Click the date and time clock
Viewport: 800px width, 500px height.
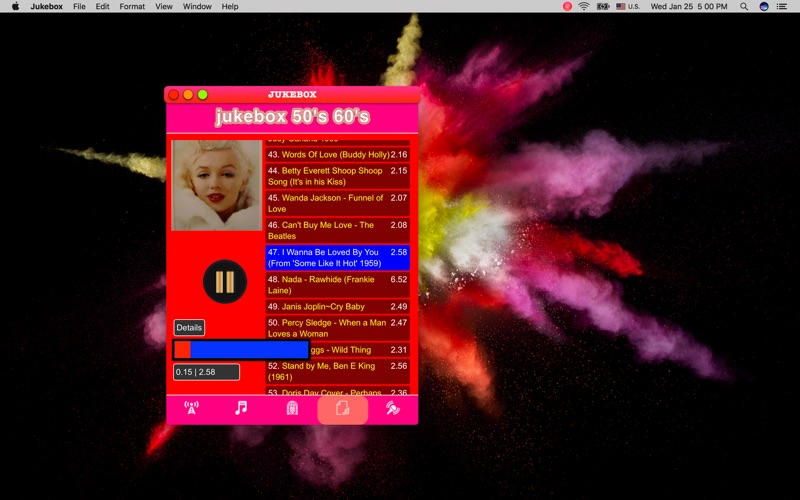tap(689, 7)
